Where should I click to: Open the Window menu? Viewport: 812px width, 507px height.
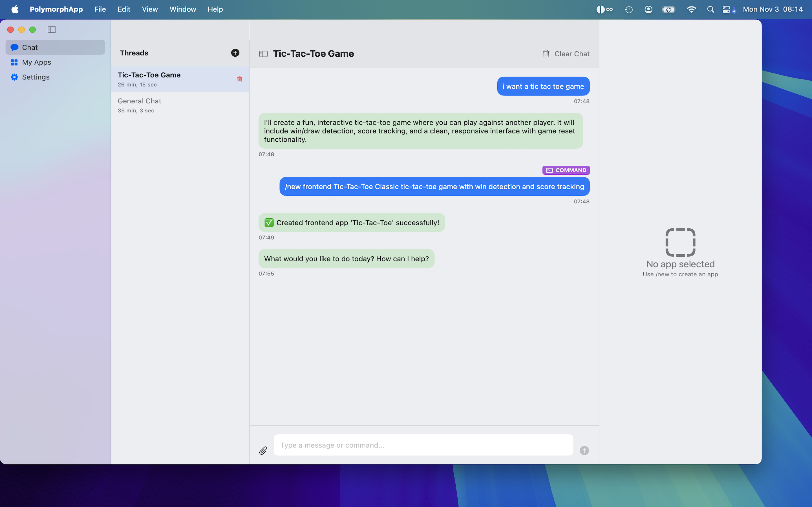coord(182,9)
